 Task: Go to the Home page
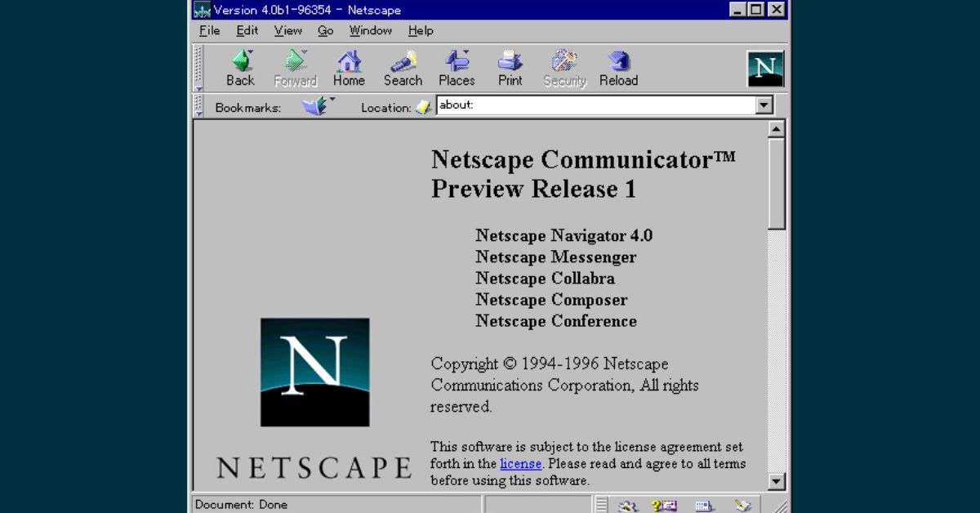coord(349,69)
